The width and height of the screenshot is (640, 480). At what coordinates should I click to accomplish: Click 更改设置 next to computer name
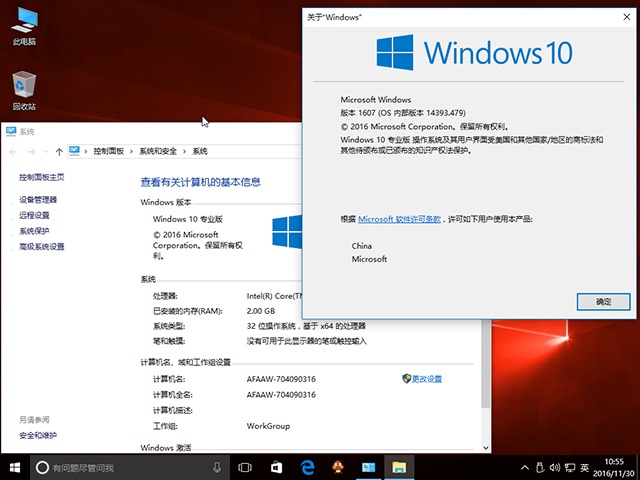point(427,379)
